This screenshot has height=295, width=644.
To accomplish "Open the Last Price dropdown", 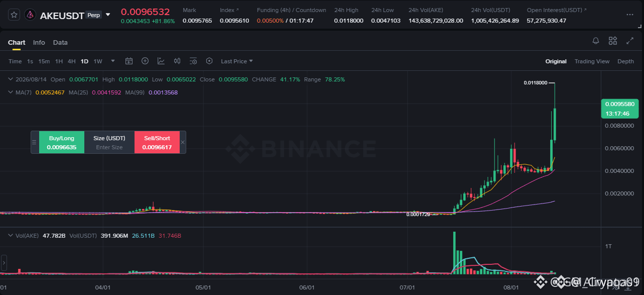I will (237, 61).
